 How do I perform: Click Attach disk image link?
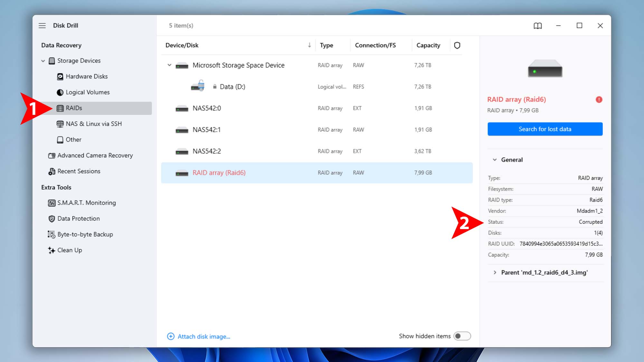coord(204,337)
